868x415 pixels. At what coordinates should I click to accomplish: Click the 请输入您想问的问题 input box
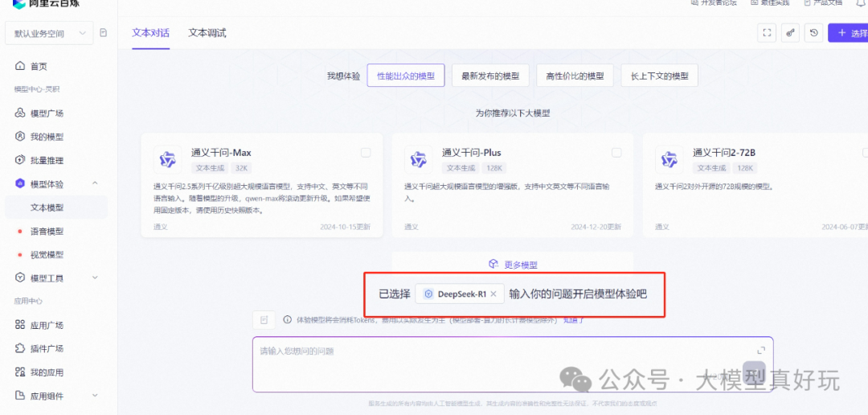point(513,364)
